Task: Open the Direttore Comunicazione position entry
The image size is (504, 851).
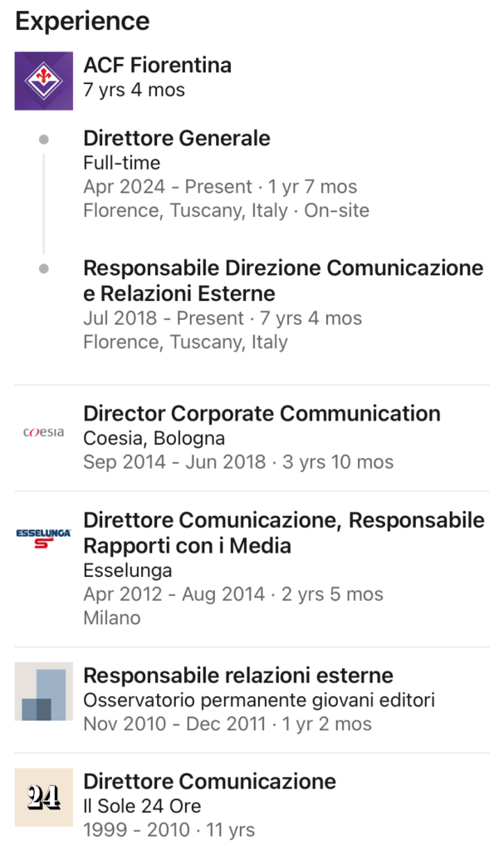Action: coord(209,781)
